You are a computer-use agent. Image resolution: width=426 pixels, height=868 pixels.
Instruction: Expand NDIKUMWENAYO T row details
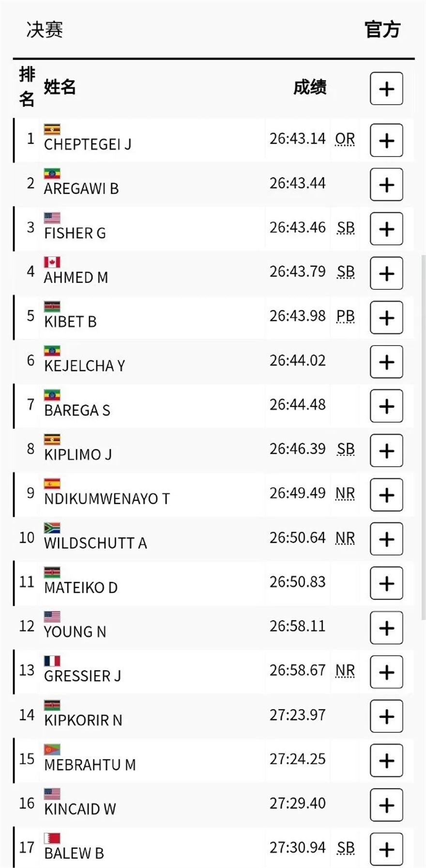tap(386, 495)
